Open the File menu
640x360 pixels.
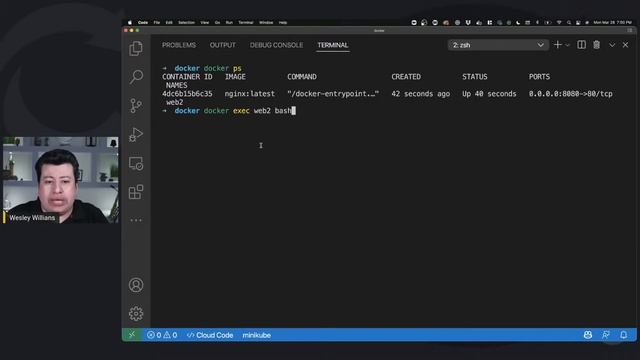[x=157, y=22]
